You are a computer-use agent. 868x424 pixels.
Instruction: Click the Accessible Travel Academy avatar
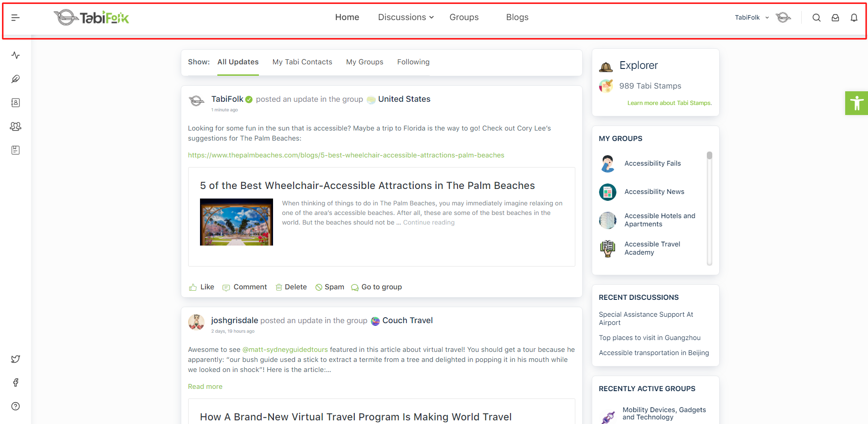click(607, 249)
